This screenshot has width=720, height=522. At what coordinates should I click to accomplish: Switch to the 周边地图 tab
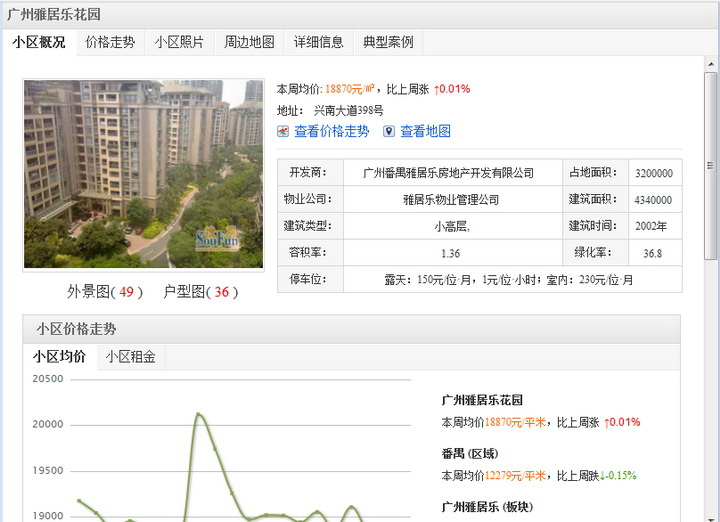(x=249, y=42)
